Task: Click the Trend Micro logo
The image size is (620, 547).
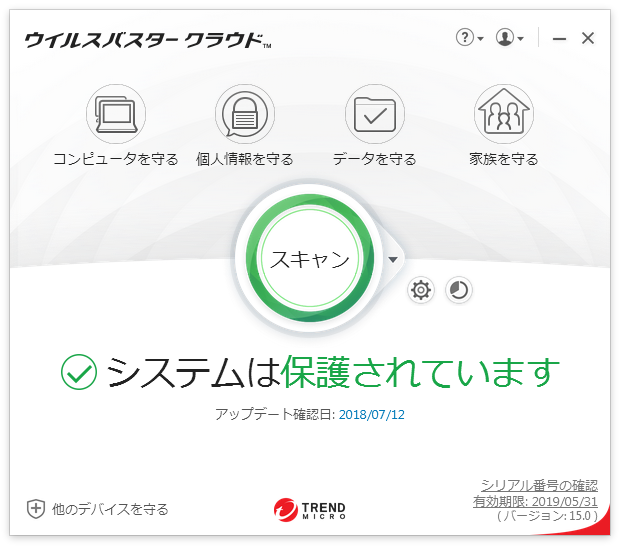Action: click(310, 510)
